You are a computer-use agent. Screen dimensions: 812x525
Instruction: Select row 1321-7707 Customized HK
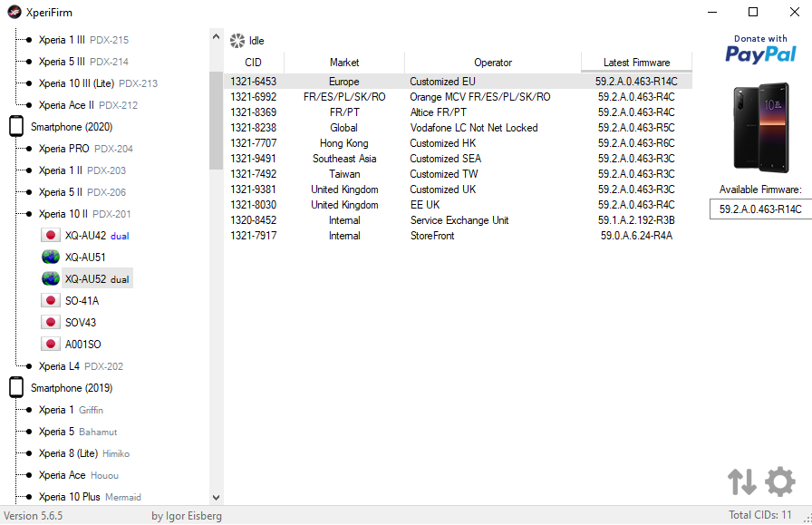(458, 143)
